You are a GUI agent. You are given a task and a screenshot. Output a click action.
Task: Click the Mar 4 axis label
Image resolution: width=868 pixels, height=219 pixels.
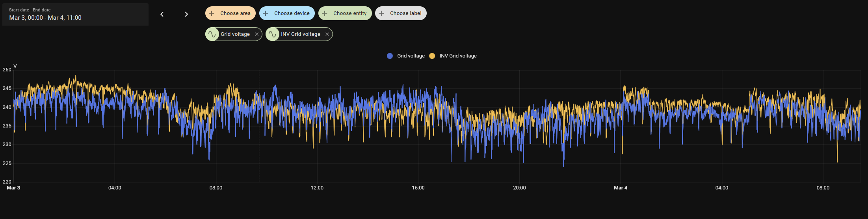tap(620, 188)
